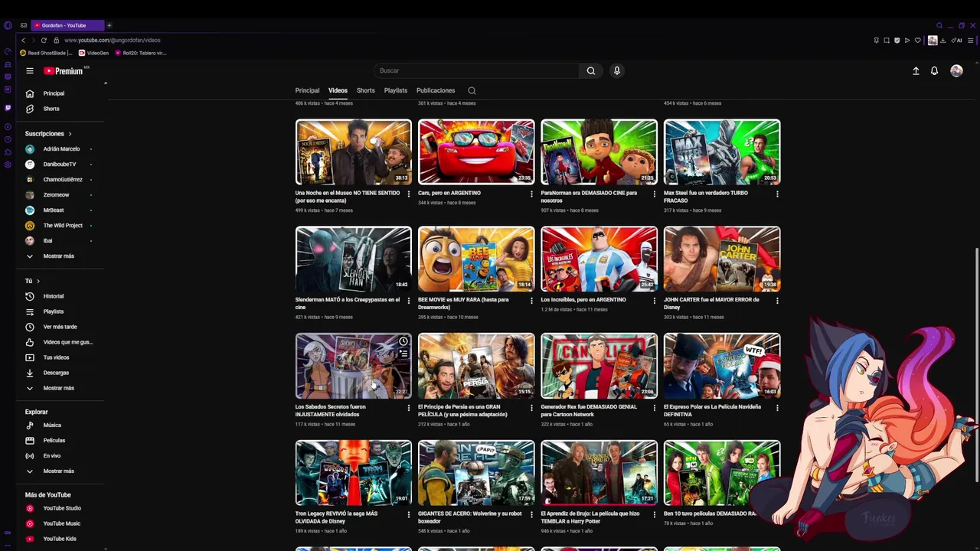Reload the page in browser
Screen dimensions: 980x551
(44, 40)
